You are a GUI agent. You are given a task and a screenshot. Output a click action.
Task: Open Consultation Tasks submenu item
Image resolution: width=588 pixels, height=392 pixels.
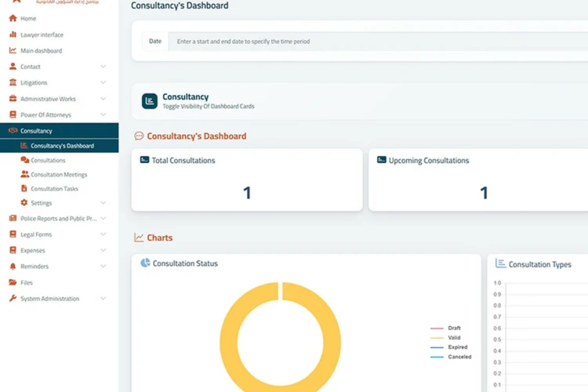pyautogui.click(x=60, y=189)
